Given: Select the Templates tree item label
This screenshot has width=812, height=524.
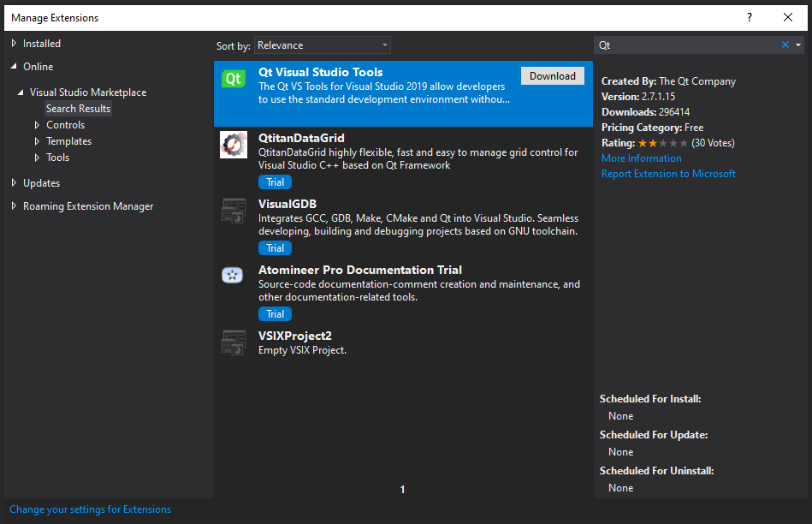Looking at the screenshot, I should [68, 141].
